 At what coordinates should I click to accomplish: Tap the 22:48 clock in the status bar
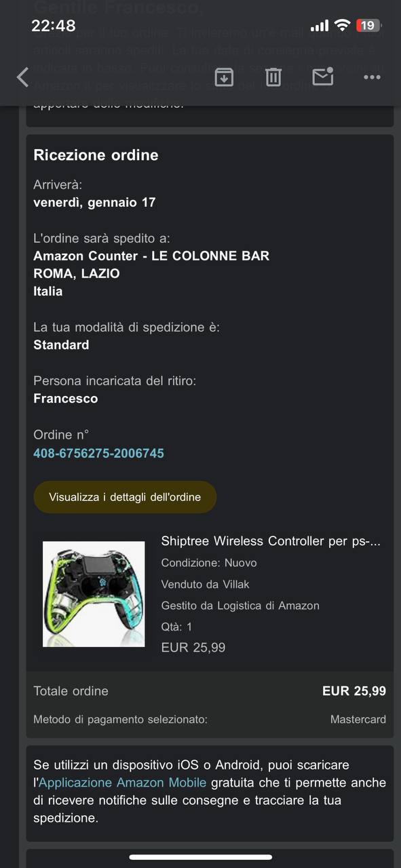click(53, 26)
